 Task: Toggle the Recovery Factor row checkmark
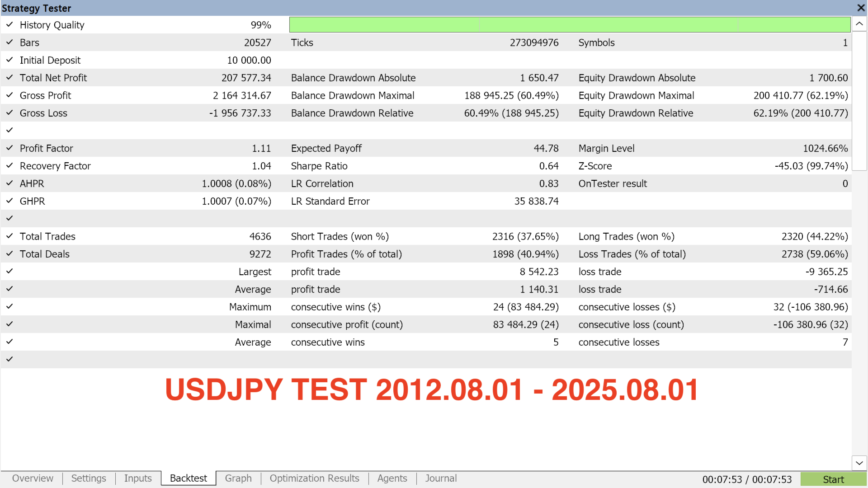coord(9,165)
